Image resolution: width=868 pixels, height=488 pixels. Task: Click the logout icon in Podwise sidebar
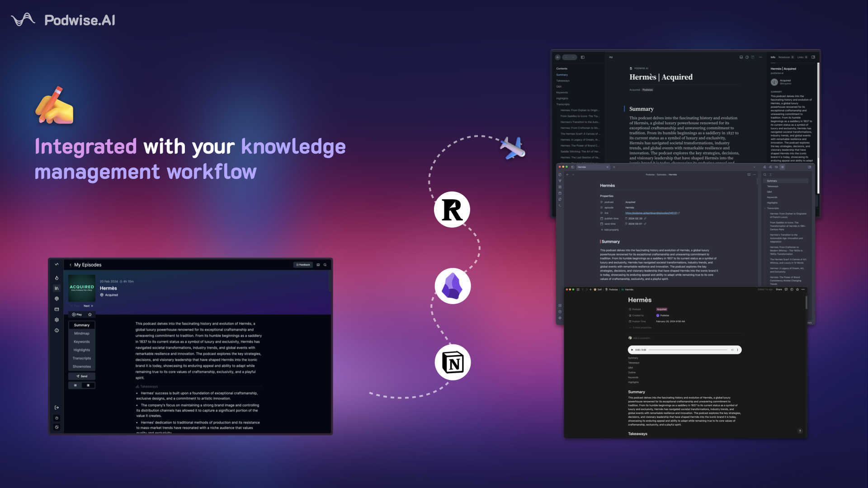tap(57, 408)
